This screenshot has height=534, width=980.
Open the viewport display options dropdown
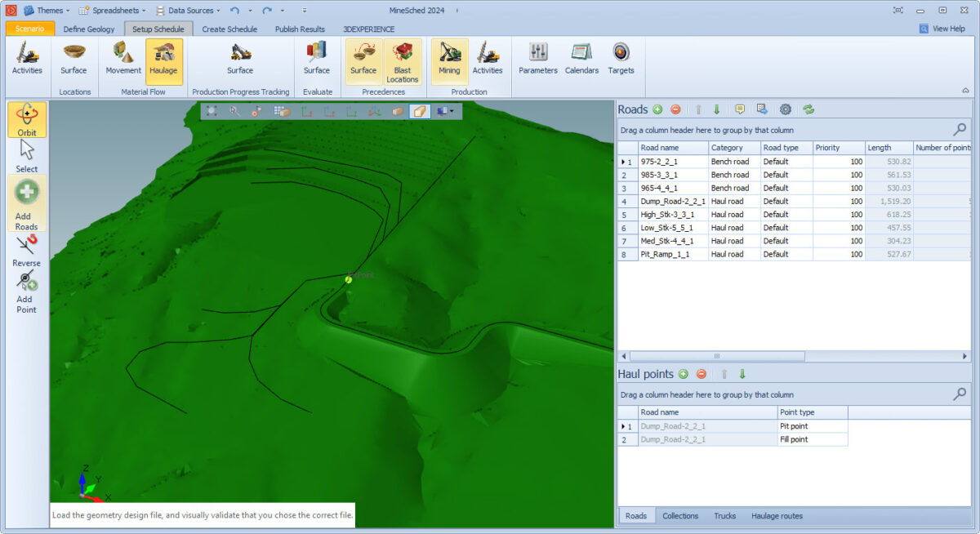(x=446, y=111)
